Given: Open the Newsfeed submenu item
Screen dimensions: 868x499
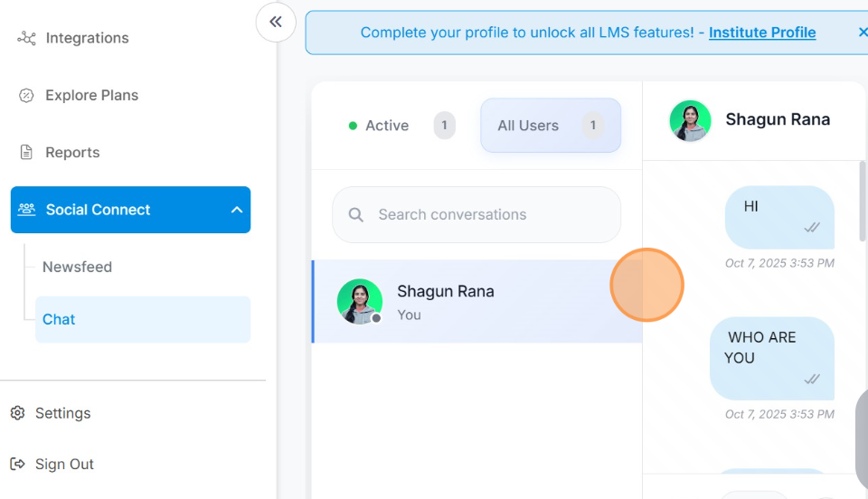Looking at the screenshot, I should 78,267.
